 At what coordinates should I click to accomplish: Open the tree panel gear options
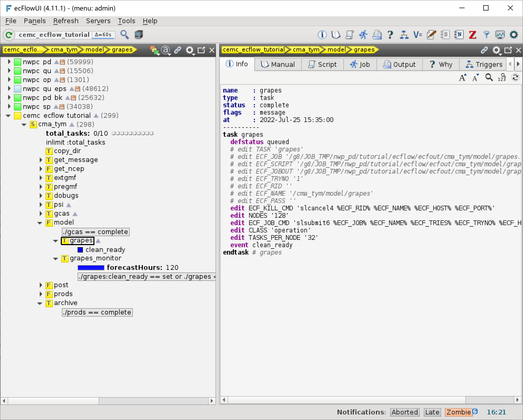click(x=190, y=50)
